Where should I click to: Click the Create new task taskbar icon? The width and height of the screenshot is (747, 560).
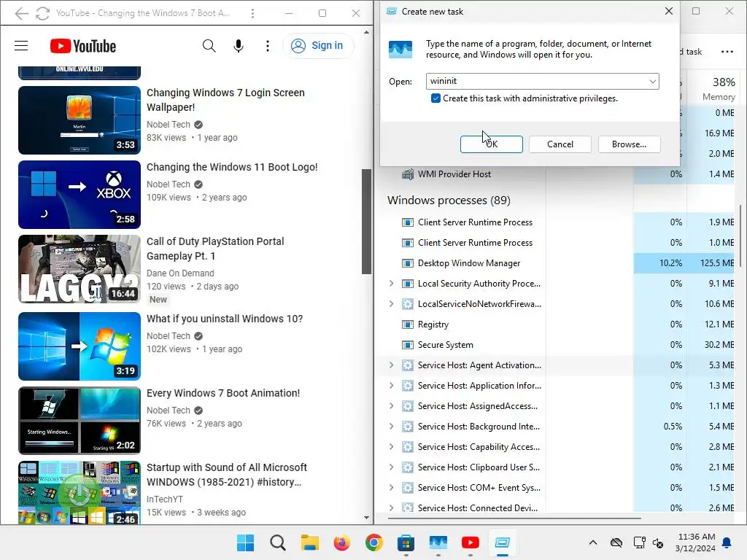pyautogui.click(x=503, y=542)
